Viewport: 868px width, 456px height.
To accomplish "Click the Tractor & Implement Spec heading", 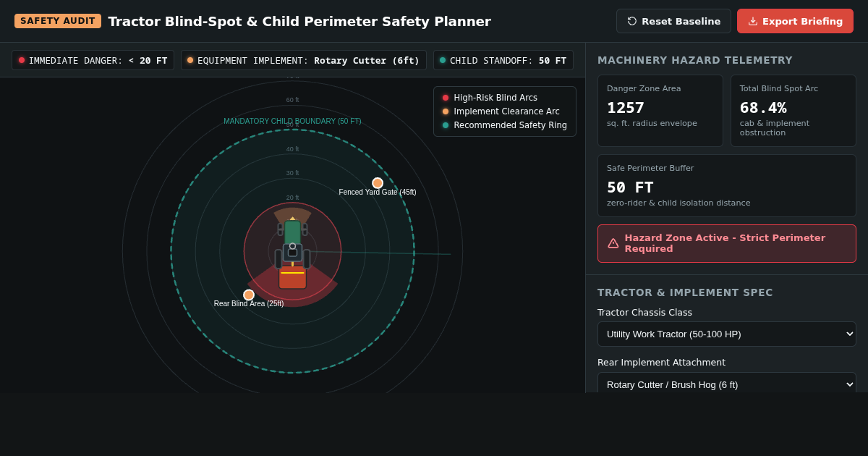I will click(685, 292).
